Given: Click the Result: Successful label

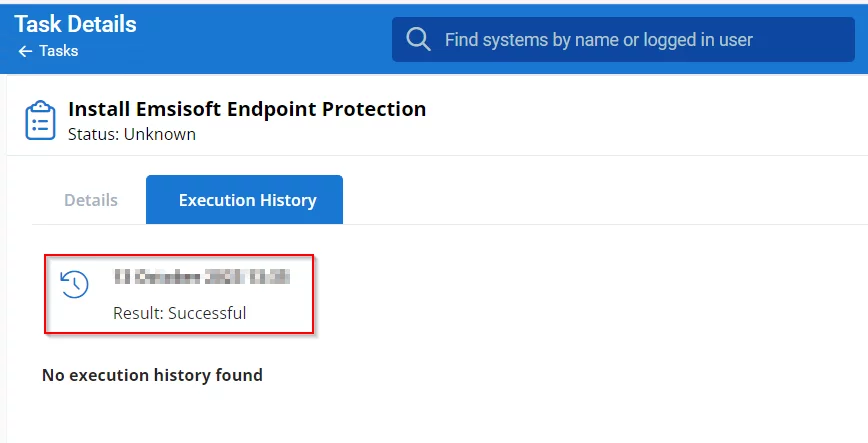Looking at the screenshot, I should 179,313.
